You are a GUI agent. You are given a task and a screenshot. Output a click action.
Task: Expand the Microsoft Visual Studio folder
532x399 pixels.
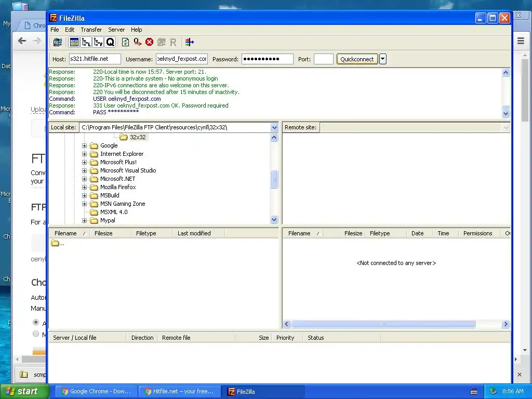click(85, 170)
